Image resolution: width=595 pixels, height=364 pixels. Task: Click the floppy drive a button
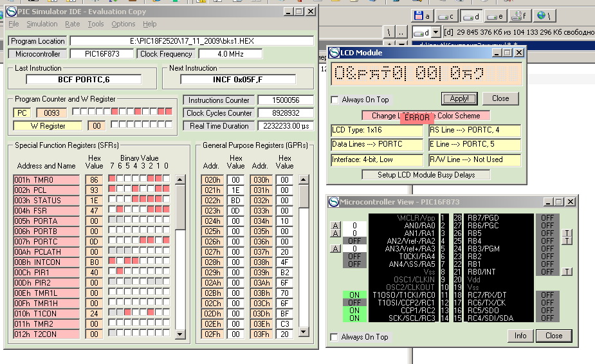tap(422, 16)
